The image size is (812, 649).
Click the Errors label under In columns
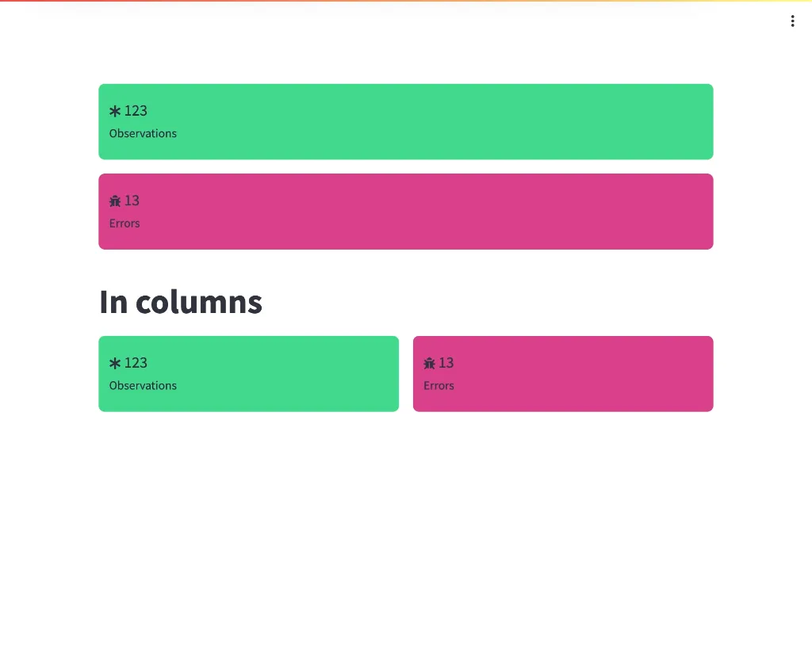439,386
